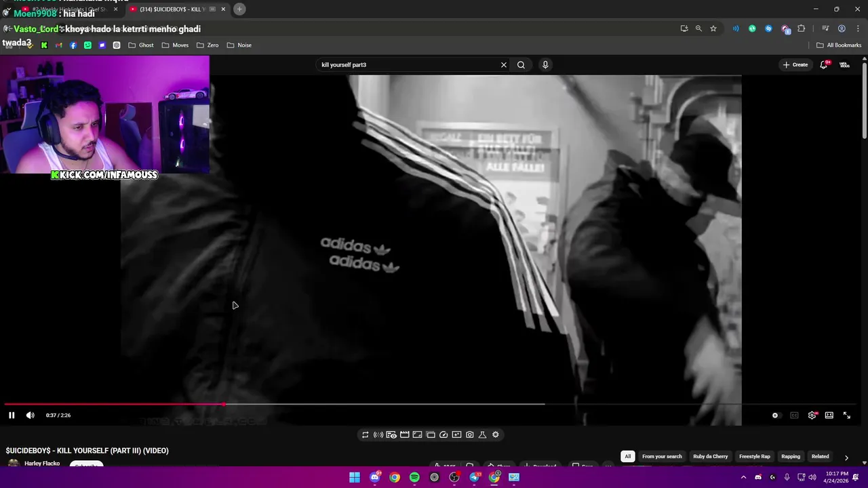The width and height of the screenshot is (868, 488).
Task: Bookmark this page with the star icon
Action: (713, 28)
